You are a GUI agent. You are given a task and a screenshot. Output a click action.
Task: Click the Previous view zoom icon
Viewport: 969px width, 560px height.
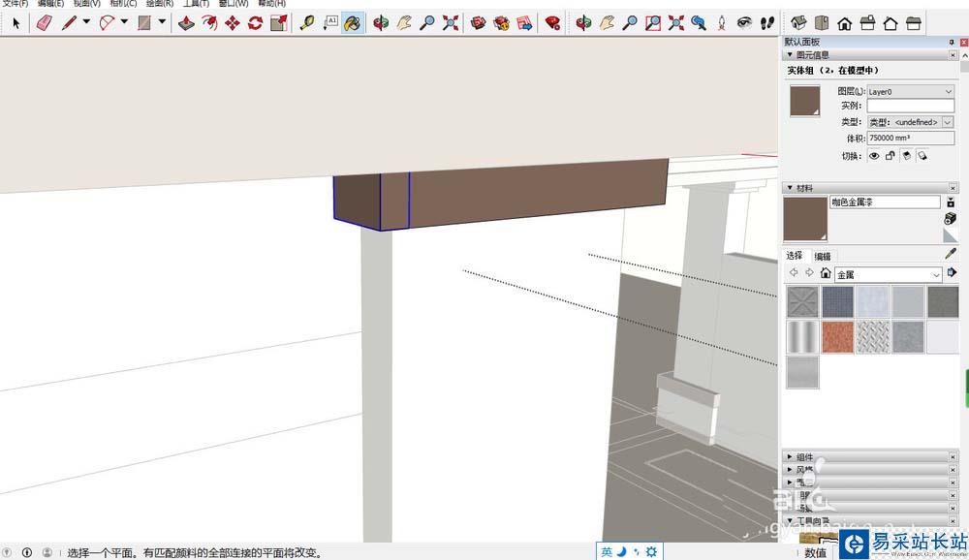(699, 23)
